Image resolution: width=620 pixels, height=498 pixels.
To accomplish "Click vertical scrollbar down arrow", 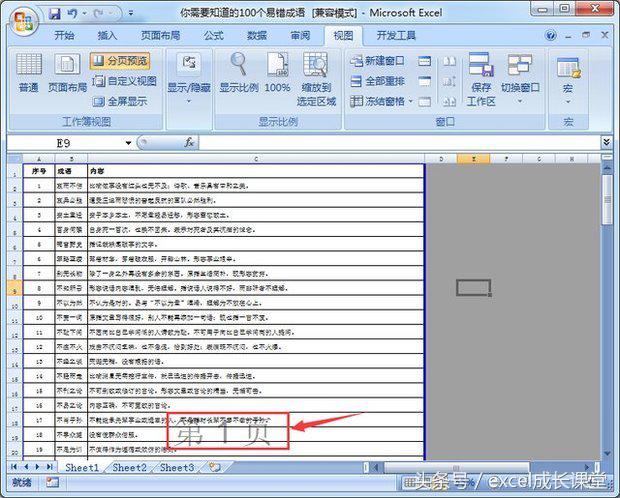I will [607, 454].
